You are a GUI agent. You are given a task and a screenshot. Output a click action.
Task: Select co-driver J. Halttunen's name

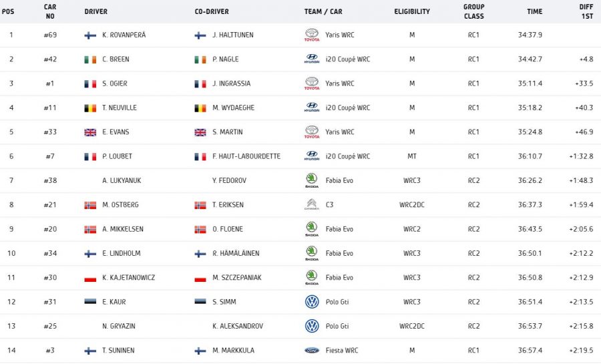click(232, 35)
